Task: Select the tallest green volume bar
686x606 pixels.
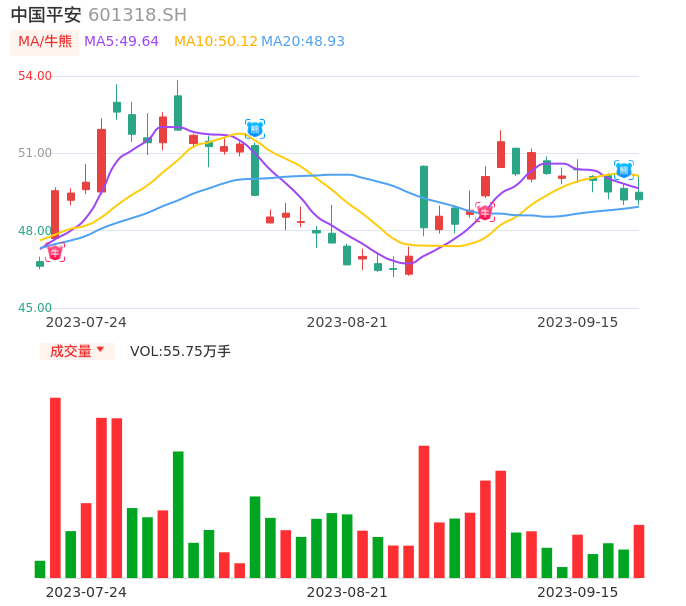Action: click(x=178, y=514)
